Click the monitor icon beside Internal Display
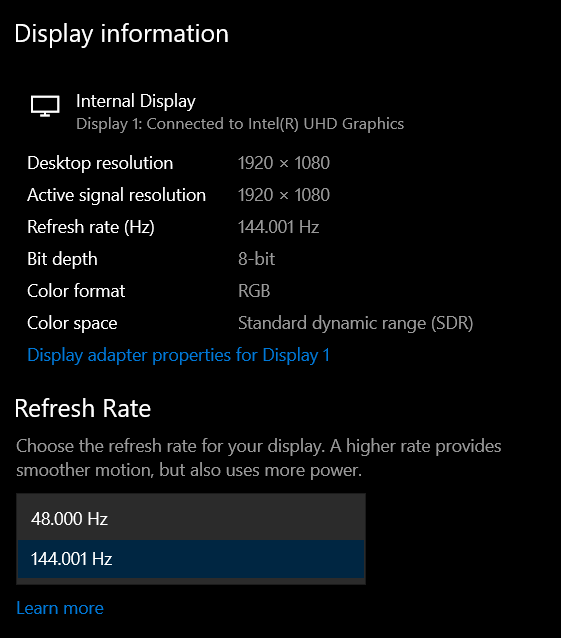This screenshot has width=561, height=638. (45, 106)
